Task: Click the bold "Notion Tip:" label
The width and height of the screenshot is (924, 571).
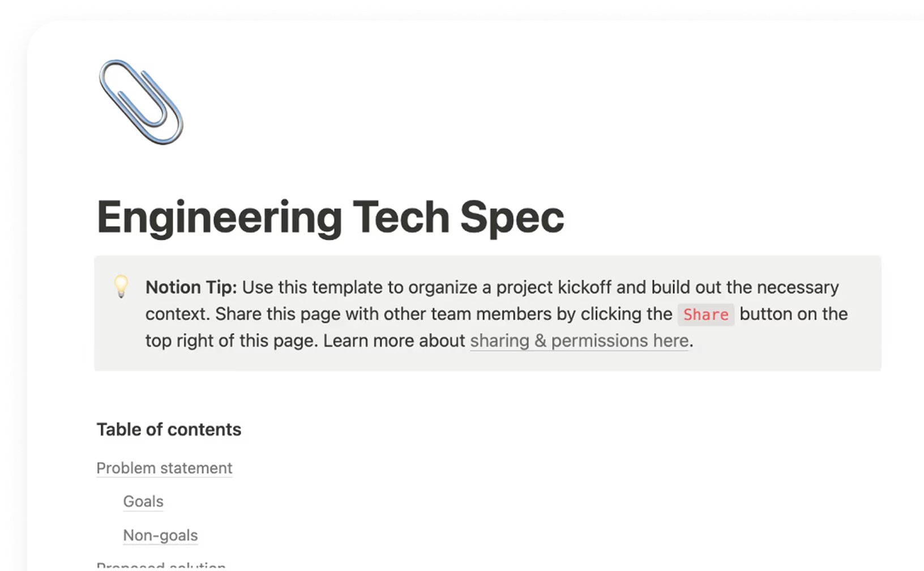Action: (191, 287)
